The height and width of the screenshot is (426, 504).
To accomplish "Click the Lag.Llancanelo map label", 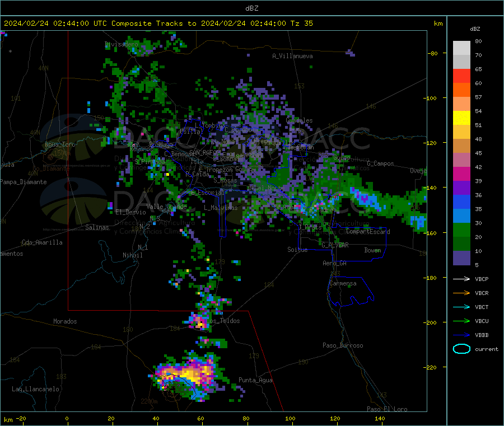I will (x=36, y=389).
